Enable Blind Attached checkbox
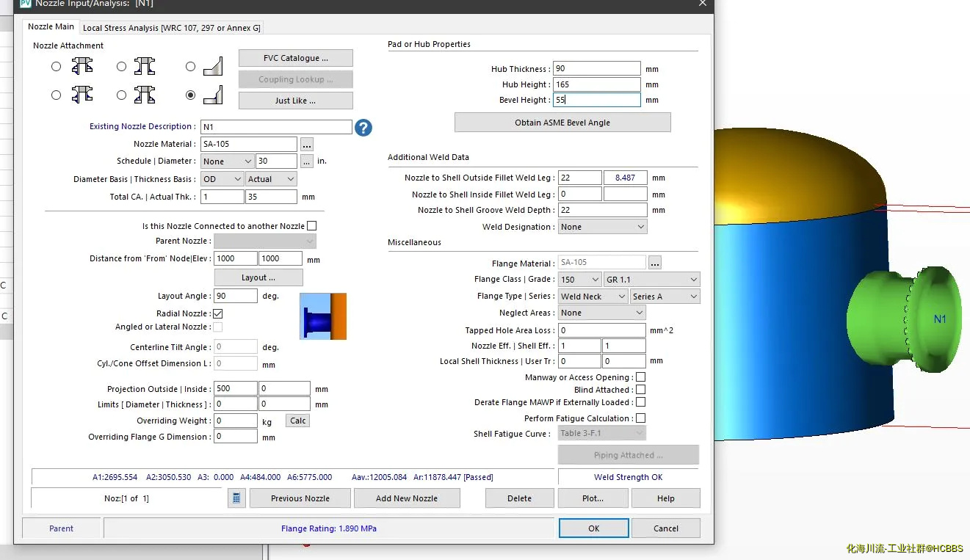970x560 pixels. point(640,390)
